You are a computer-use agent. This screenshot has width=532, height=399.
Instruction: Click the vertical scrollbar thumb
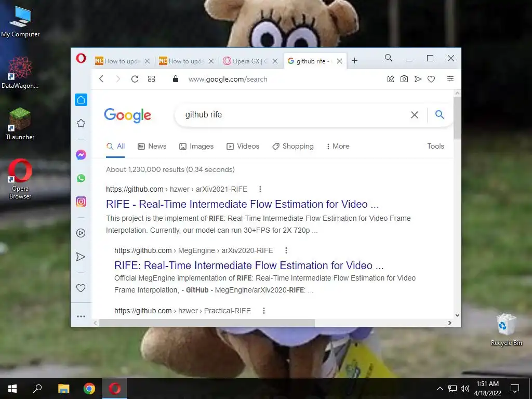(457, 118)
